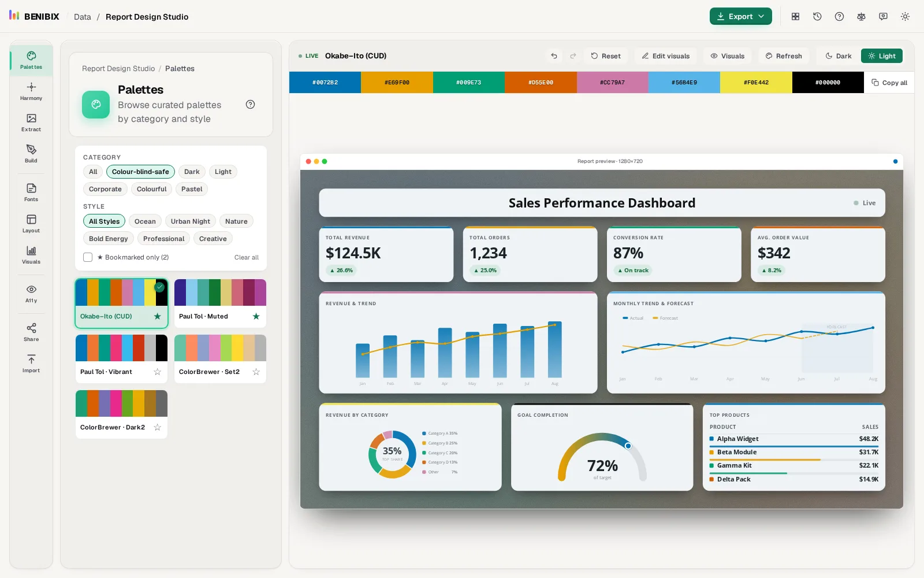Click the help icon beside Palettes description
Screen dimensions: 924x578
pos(250,105)
